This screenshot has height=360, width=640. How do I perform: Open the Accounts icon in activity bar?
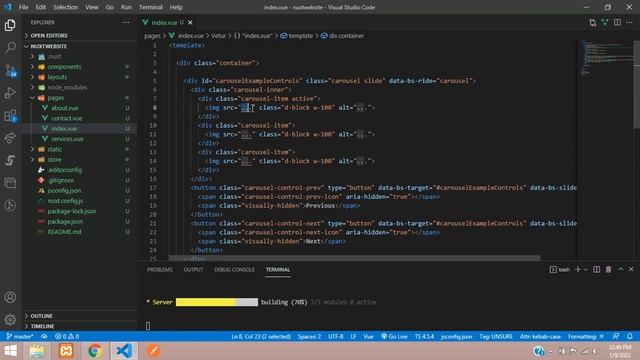click(10, 297)
